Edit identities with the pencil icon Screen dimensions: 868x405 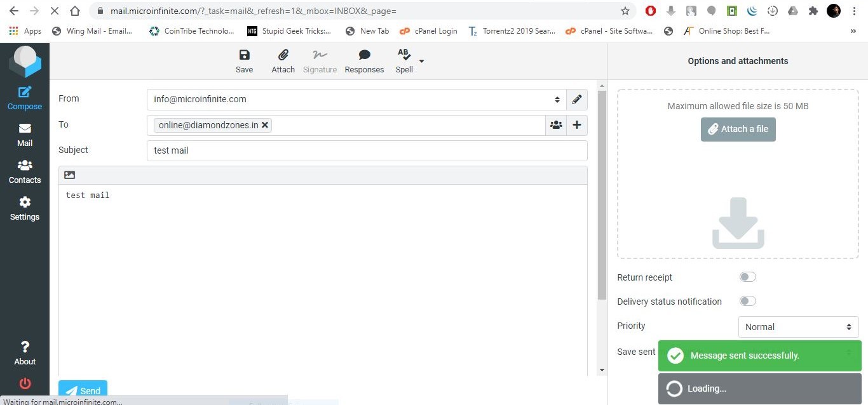pos(576,99)
